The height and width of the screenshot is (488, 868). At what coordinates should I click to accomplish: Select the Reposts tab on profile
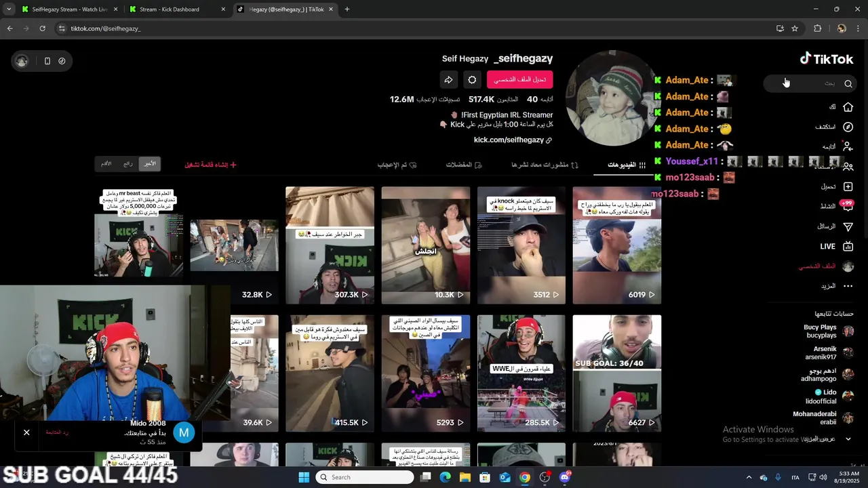coord(545,165)
